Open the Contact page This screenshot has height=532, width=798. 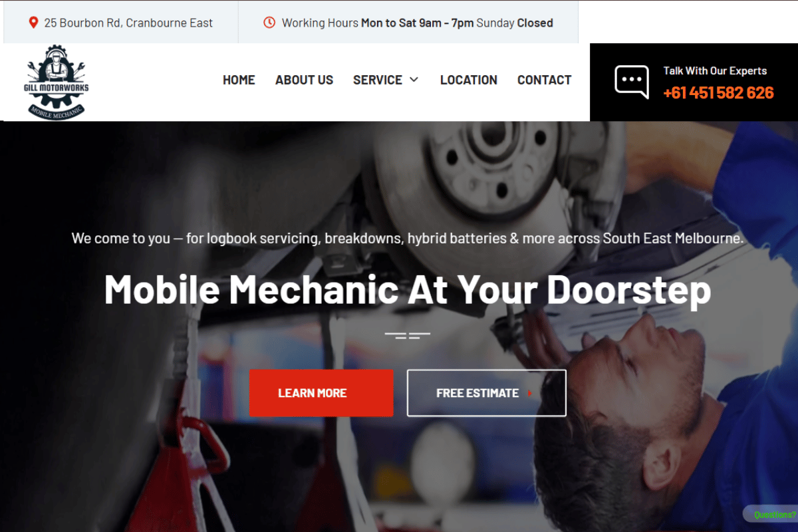(545, 80)
